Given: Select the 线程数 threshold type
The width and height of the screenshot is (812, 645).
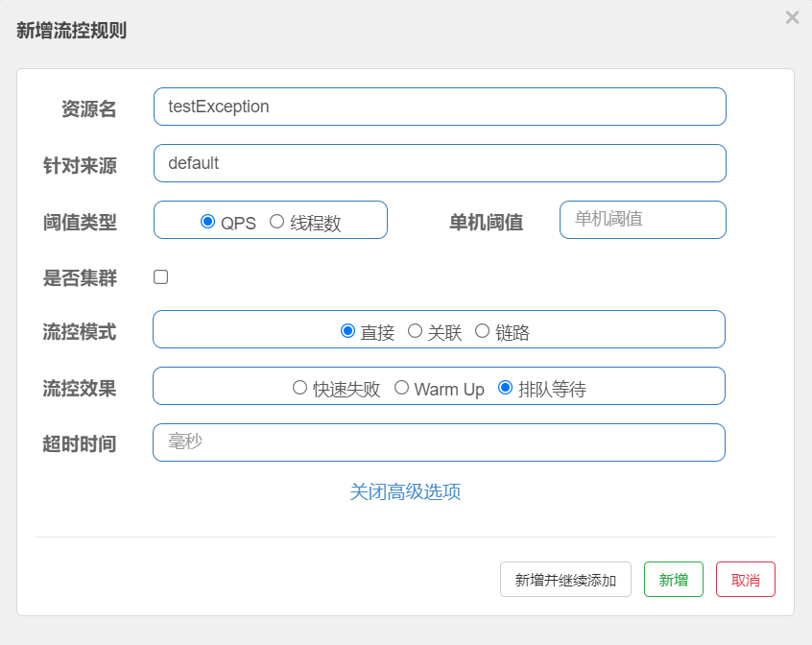Looking at the screenshot, I should [278, 221].
